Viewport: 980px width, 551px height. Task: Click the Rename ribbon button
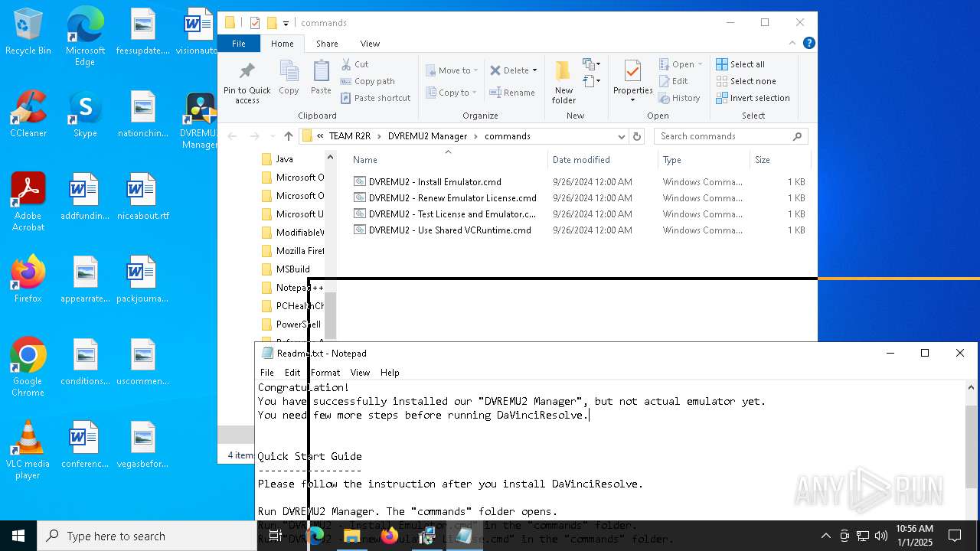512,93
